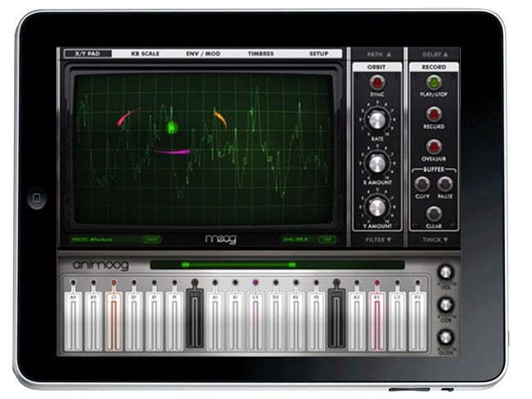This screenshot has width=532, height=399.
Task: Play the red B2 key
Action: pos(377,321)
